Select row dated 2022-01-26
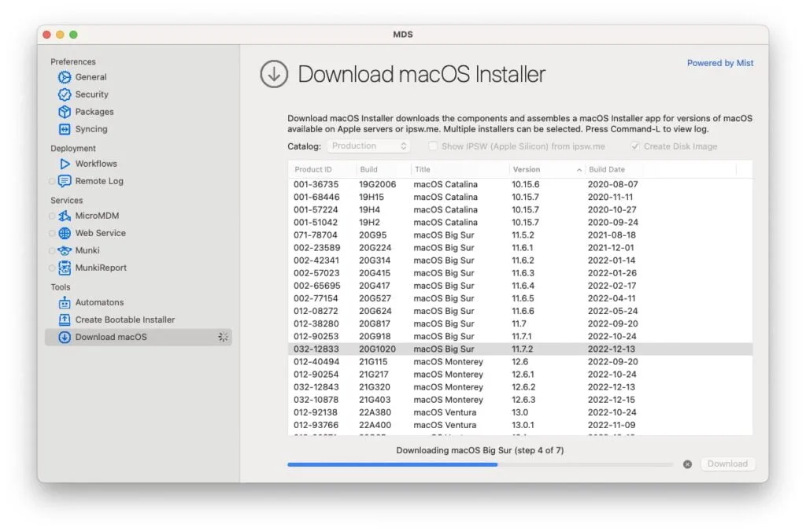 [x=520, y=273]
